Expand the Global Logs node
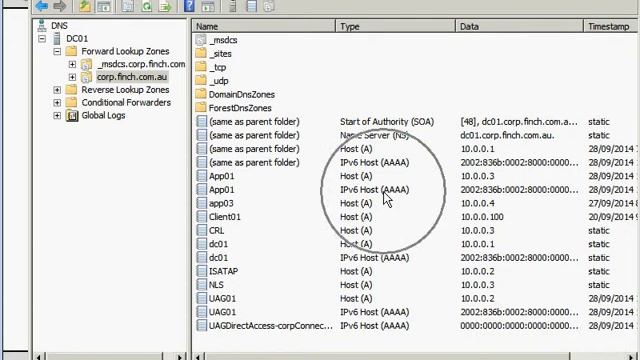 pos(57,116)
